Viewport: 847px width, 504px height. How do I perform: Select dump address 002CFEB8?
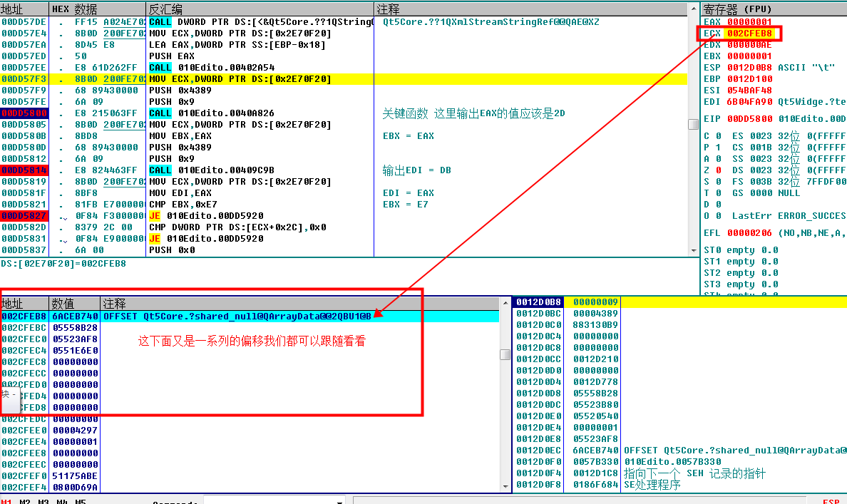coord(24,316)
